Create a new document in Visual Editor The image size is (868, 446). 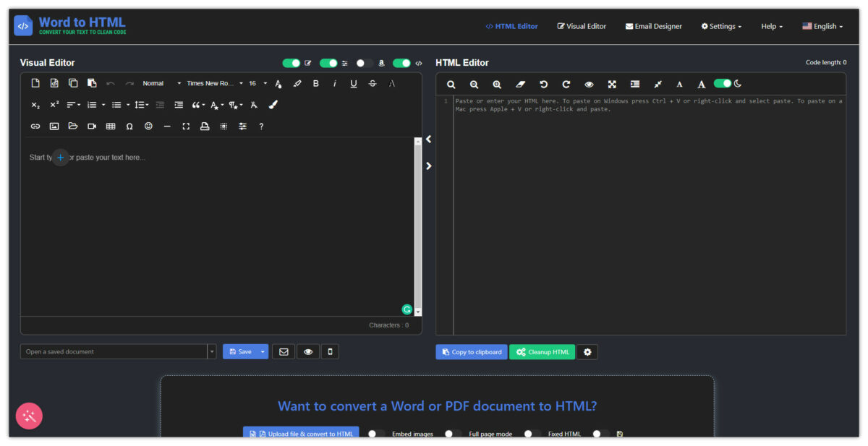pyautogui.click(x=35, y=83)
